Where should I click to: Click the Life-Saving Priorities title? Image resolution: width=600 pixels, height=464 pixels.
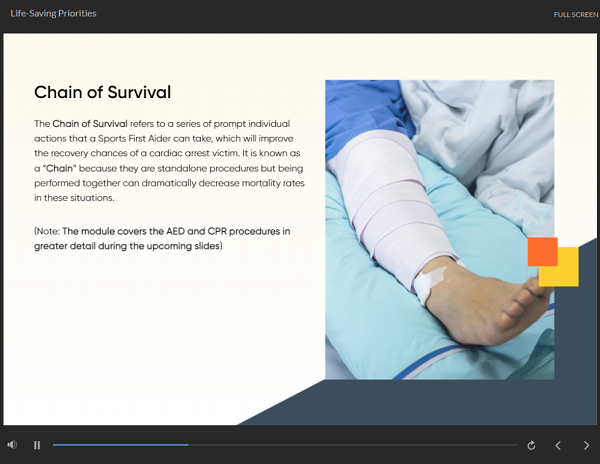click(53, 14)
